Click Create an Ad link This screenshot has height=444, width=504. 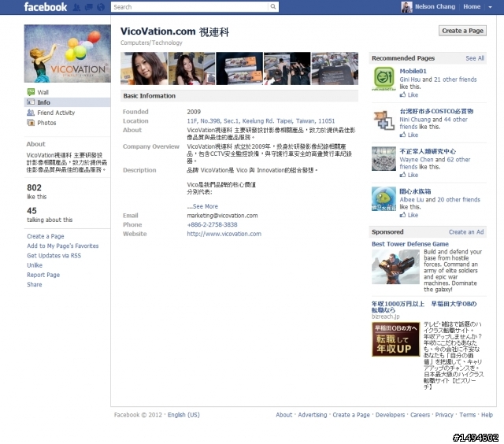click(x=466, y=232)
